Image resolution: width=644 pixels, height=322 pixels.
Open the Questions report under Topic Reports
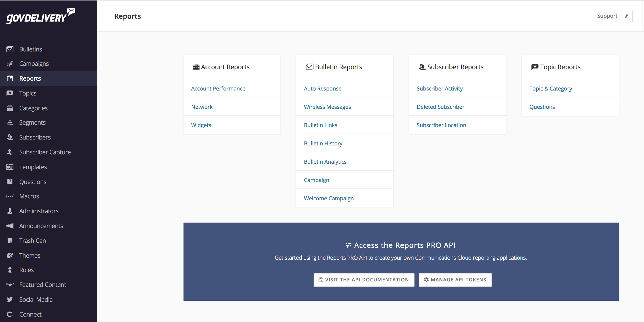click(542, 107)
